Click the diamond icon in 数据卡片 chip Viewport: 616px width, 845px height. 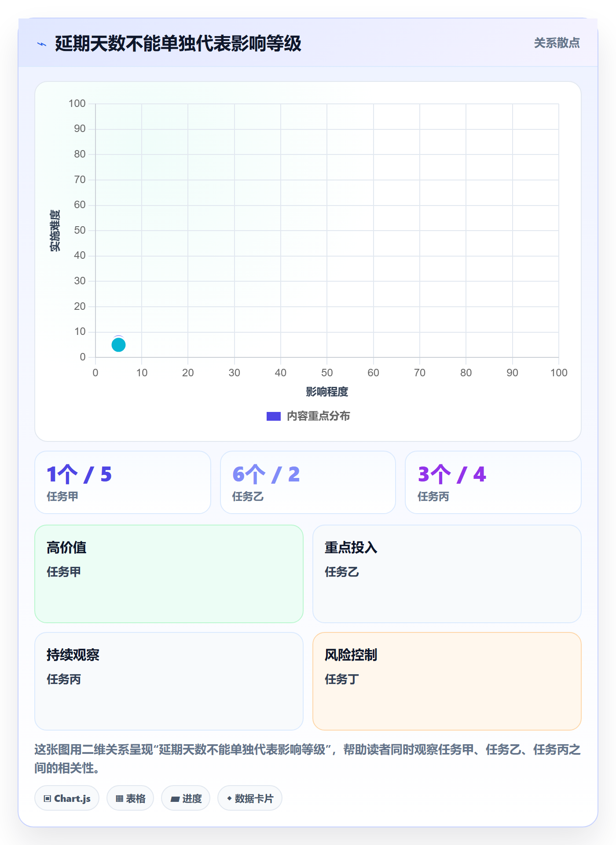(x=229, y=798)
